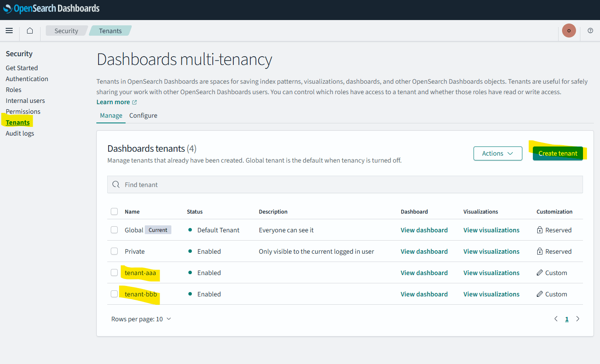Click the Enabled status for tenant-aaa

209,273
